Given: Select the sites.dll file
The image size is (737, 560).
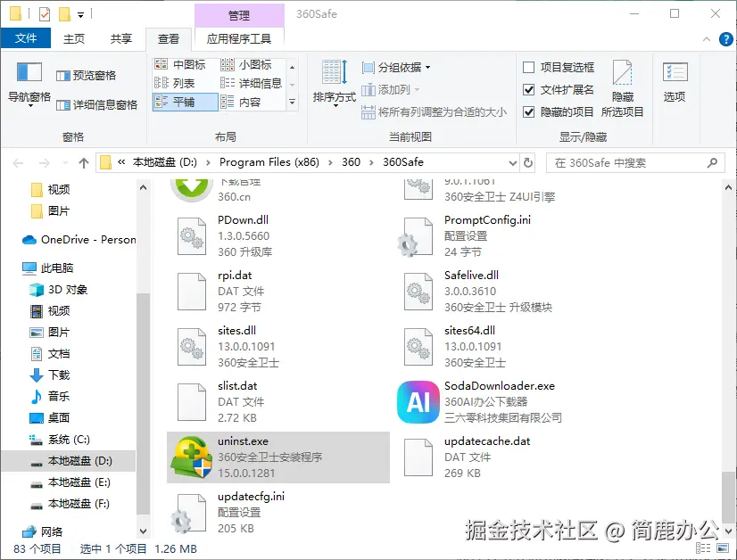Looking at the screenshot, I should point(278,347).
